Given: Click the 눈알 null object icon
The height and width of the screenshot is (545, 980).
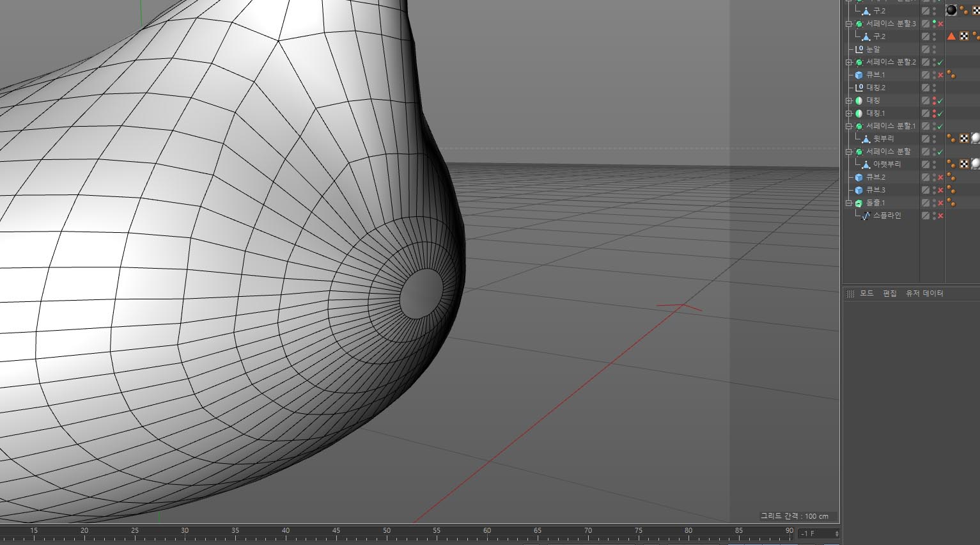Looking at the screenshot, I should pos(859,49).
